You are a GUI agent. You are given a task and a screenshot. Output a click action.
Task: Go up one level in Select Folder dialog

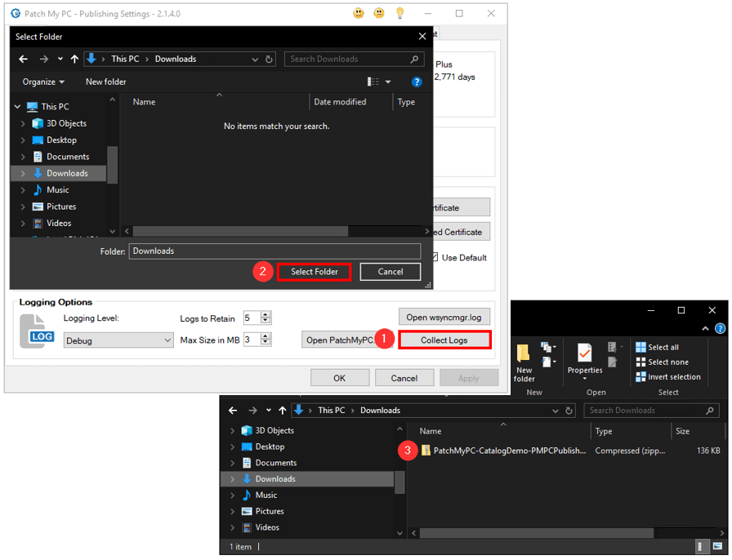pos(74,59)
